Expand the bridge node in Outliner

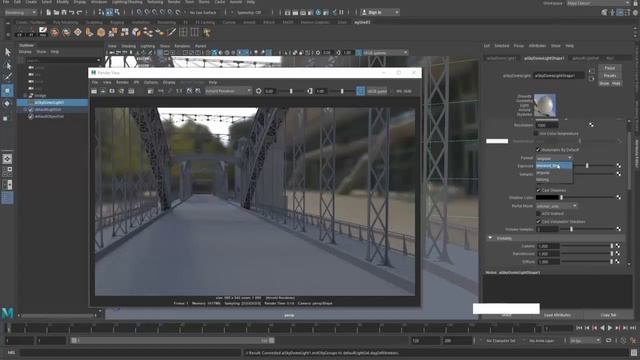tap(25, 96)
